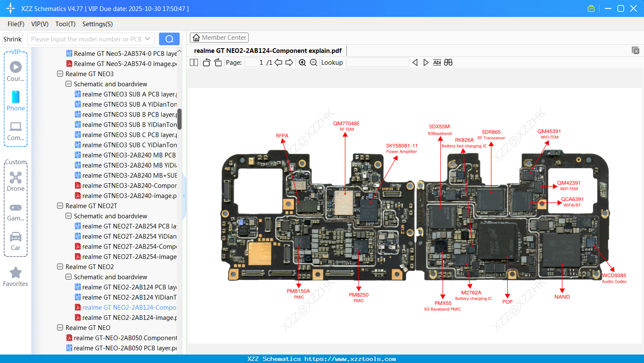Open the binoculars search icon

point(448,62)
